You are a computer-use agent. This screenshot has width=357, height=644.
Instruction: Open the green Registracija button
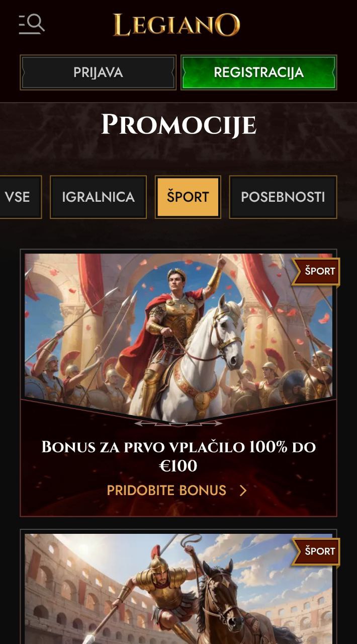click(x=259, y=72)
